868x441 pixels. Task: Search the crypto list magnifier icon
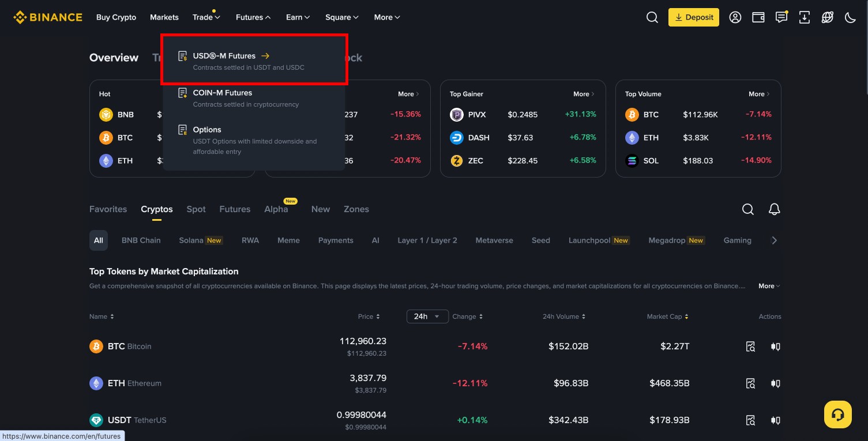click(748, 209)
